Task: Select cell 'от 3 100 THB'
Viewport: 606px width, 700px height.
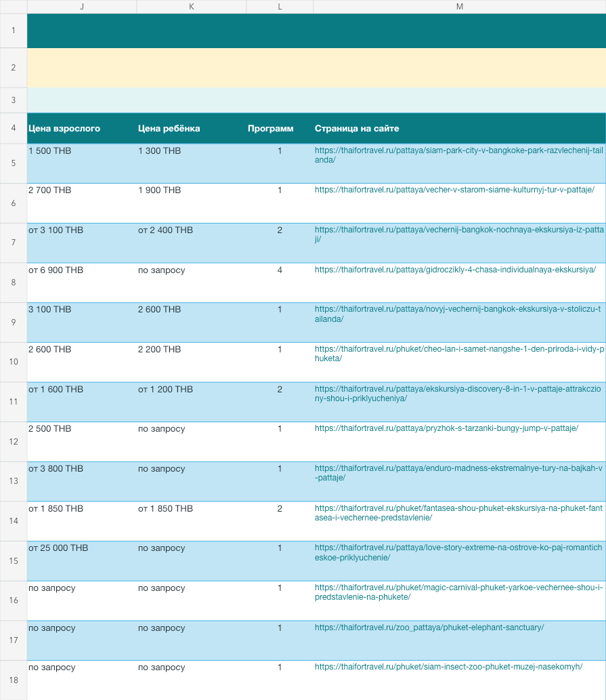Action: point(82,243)
